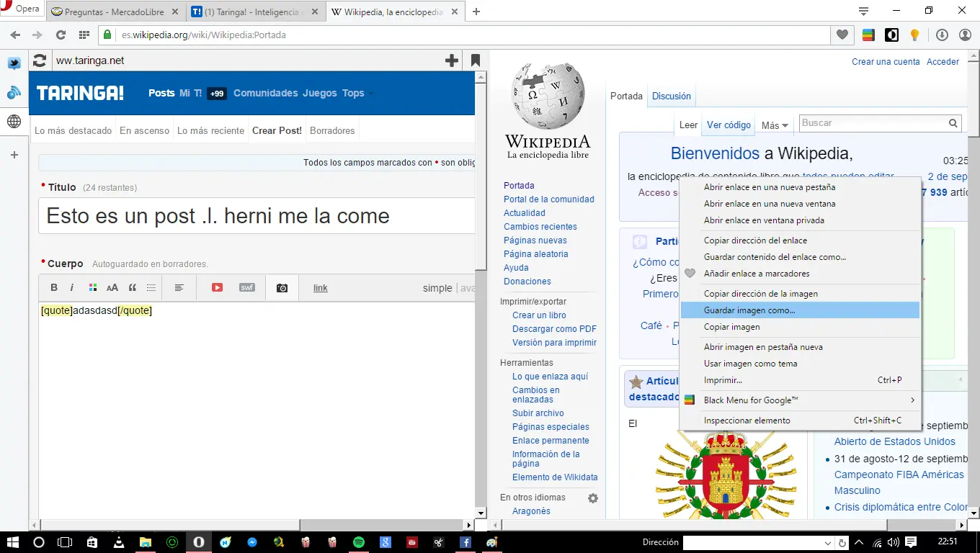980x553 pixels.
Task: Open the volume control in system tray
Action: [894, 542]
